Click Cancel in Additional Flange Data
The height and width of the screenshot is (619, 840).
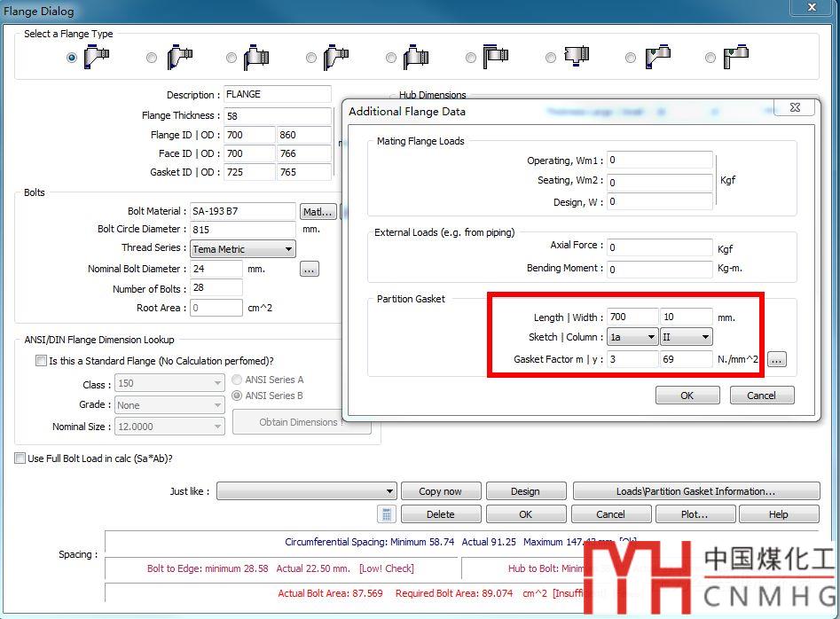coord(762,396)
